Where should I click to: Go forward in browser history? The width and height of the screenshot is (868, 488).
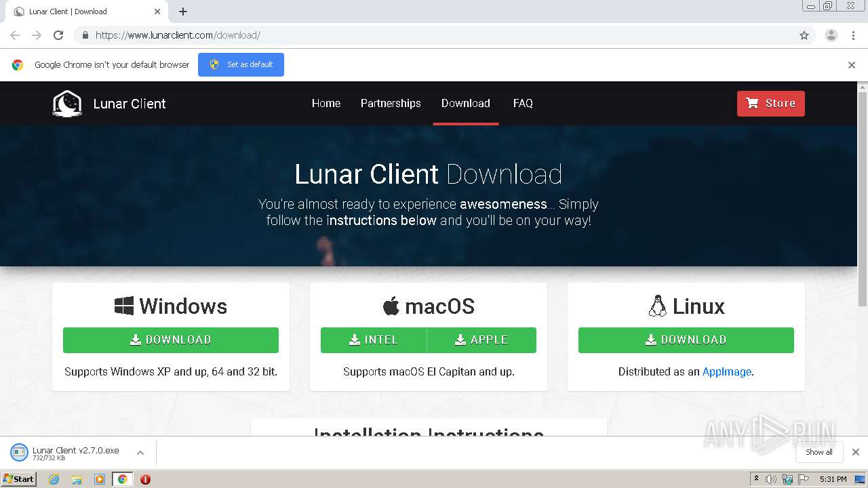(37, 35)
